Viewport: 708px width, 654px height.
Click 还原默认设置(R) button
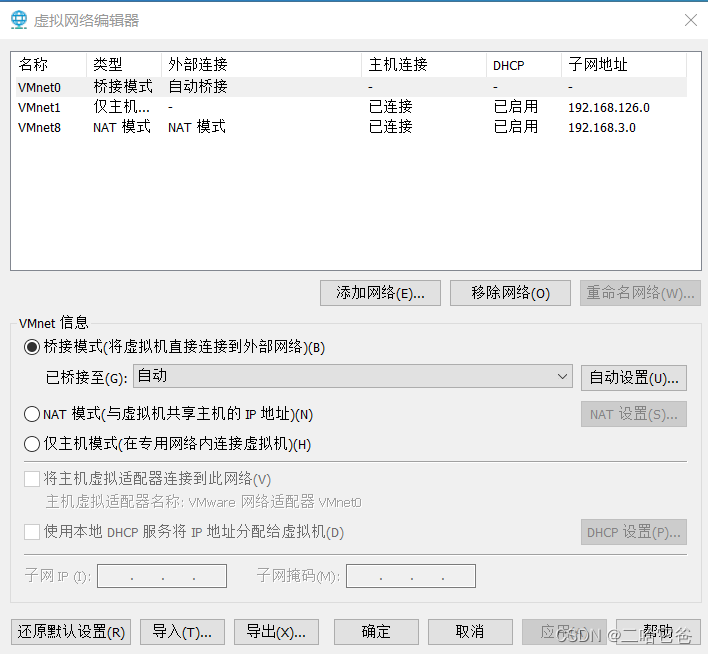click(71, 632)
